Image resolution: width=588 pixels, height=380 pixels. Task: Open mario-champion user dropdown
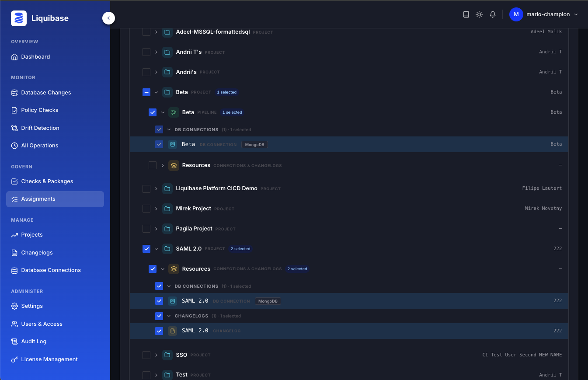(x=544, y=14)
